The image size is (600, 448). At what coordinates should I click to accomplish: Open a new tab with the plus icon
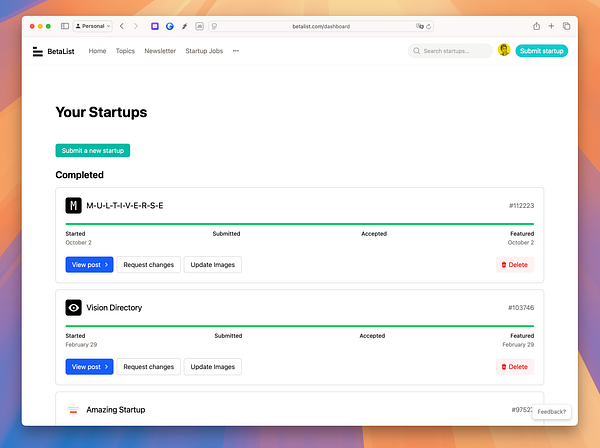coord(551,26)
